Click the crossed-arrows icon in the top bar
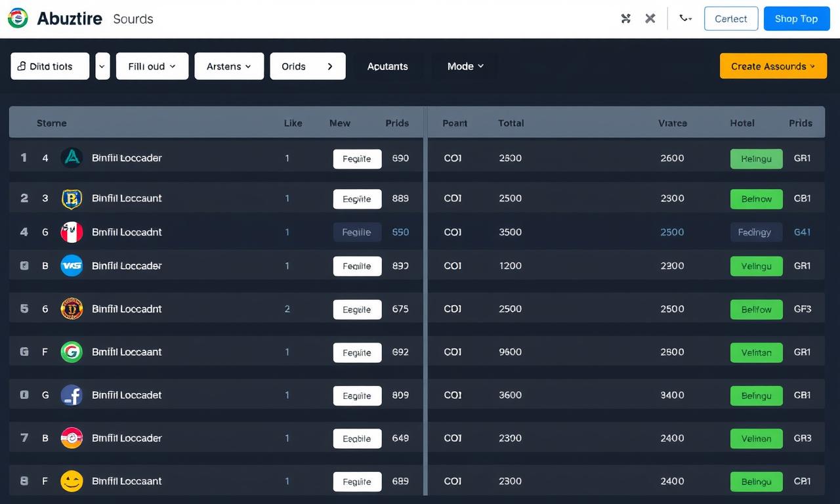Image resolution: width=840 pixels, height=504 pixels. 626,19
